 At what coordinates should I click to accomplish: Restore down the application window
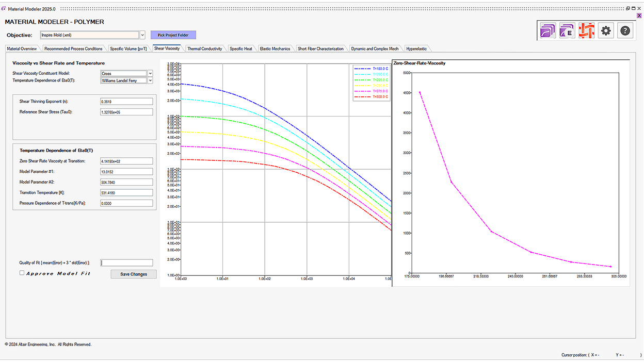coord(627,8)
